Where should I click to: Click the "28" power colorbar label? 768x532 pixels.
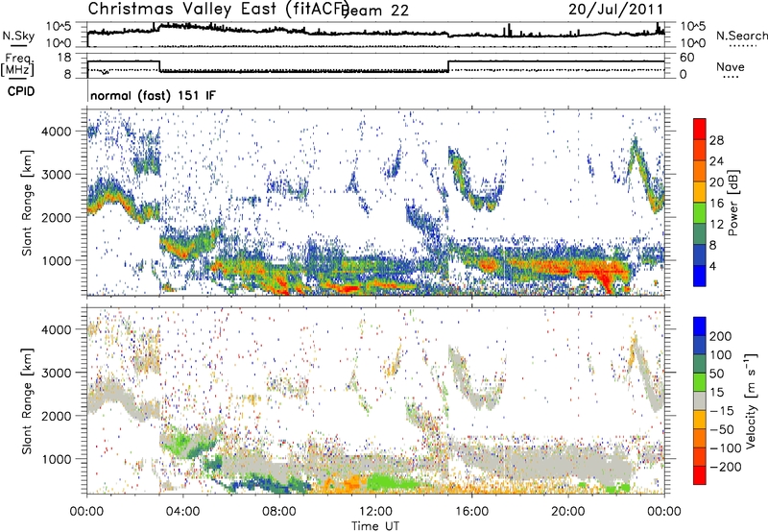(x=716, y=140)
